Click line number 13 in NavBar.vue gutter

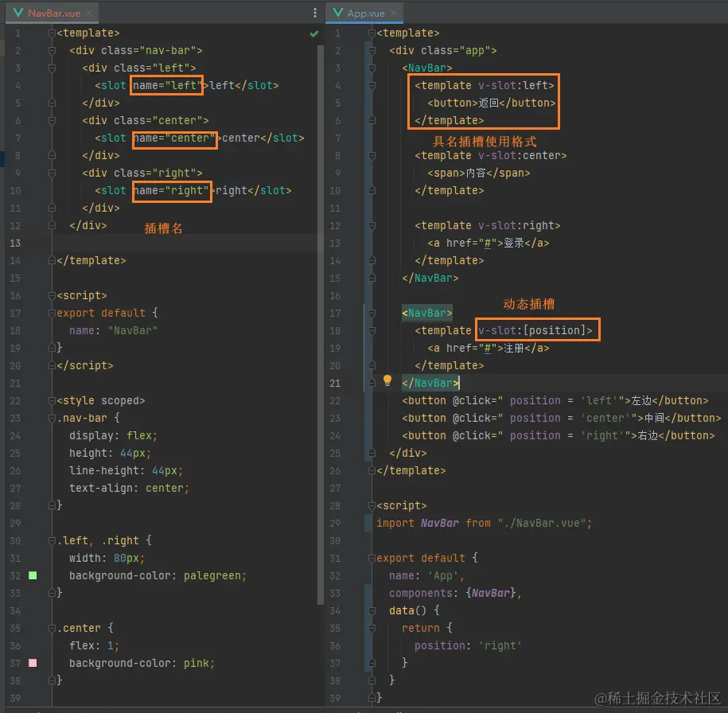(15, 243)
